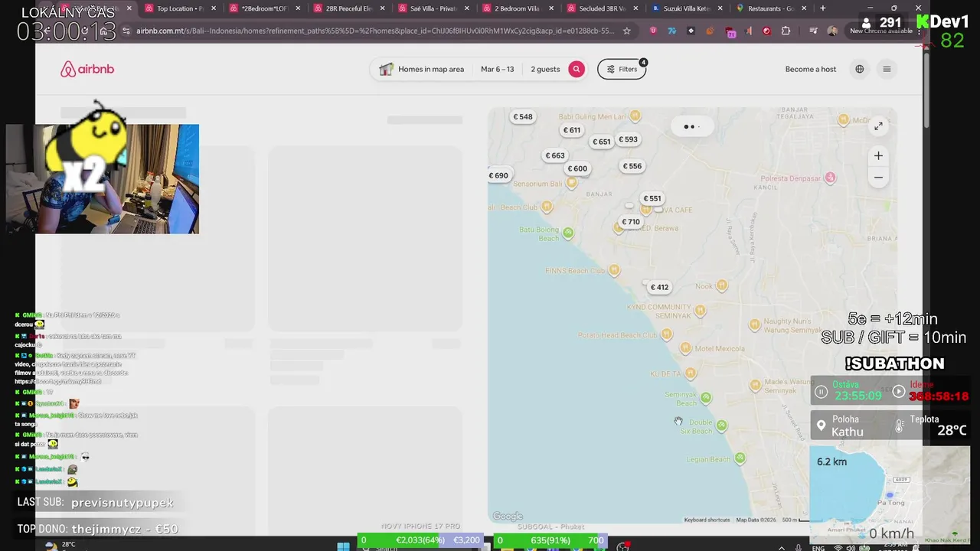
Task: Select the € 600 price marker
Action: point(577,168)
